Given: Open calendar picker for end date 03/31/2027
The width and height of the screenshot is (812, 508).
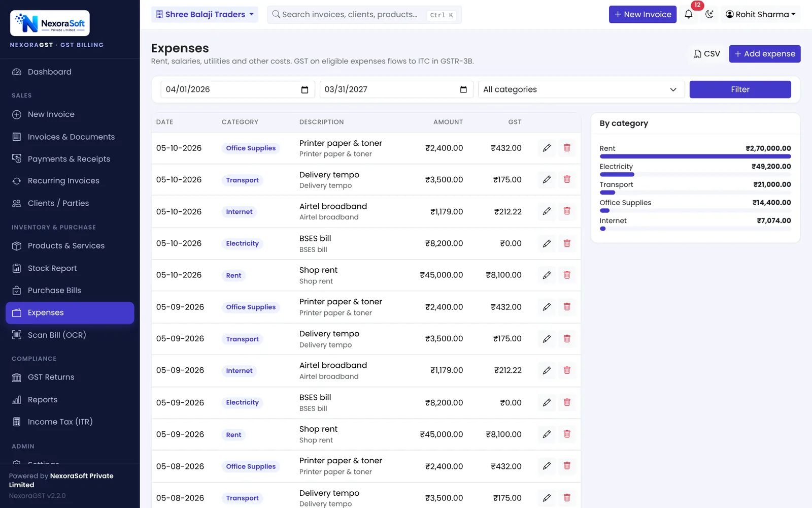Looking at the screenshot, I should (463, 89).
